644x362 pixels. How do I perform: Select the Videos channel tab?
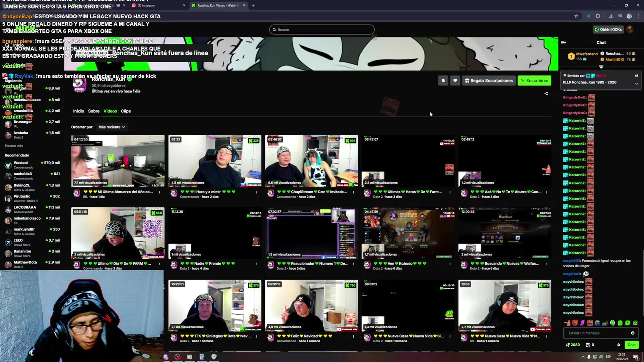coord(110,111)
